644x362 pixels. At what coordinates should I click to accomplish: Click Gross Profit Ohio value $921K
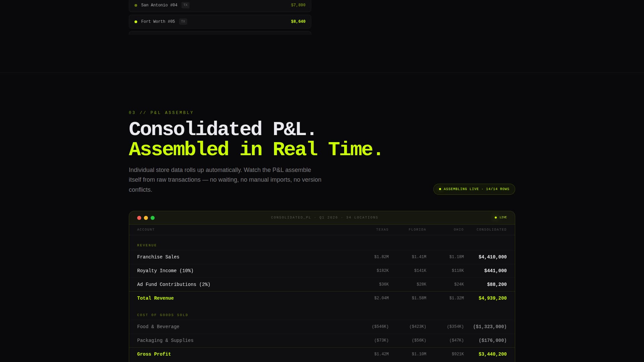[x=458, y=354]
